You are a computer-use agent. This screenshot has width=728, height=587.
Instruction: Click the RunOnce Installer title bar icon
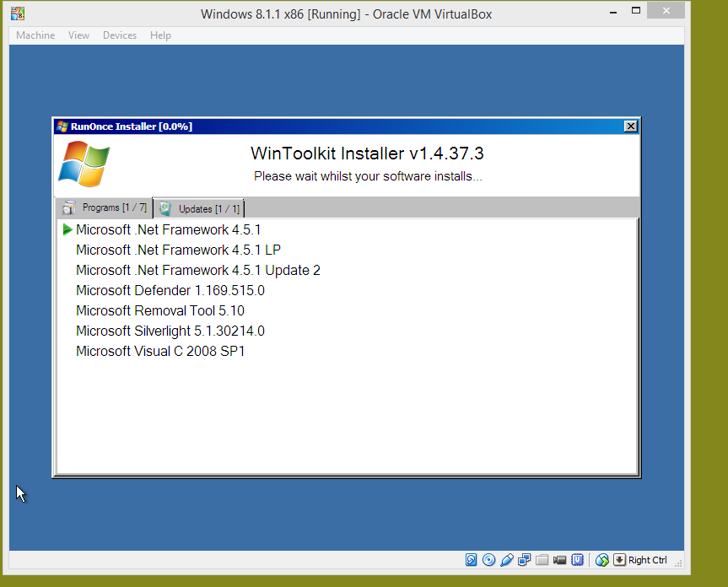(x=62, y=127)
